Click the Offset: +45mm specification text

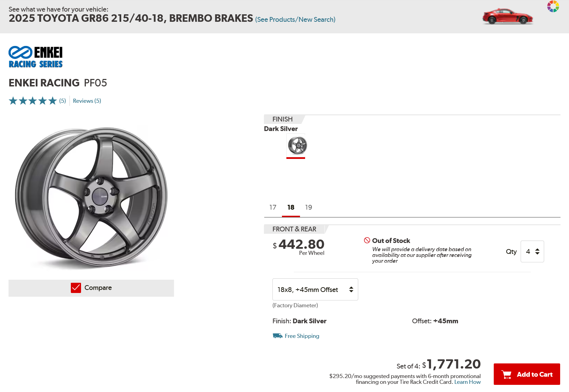click(435, 321)
